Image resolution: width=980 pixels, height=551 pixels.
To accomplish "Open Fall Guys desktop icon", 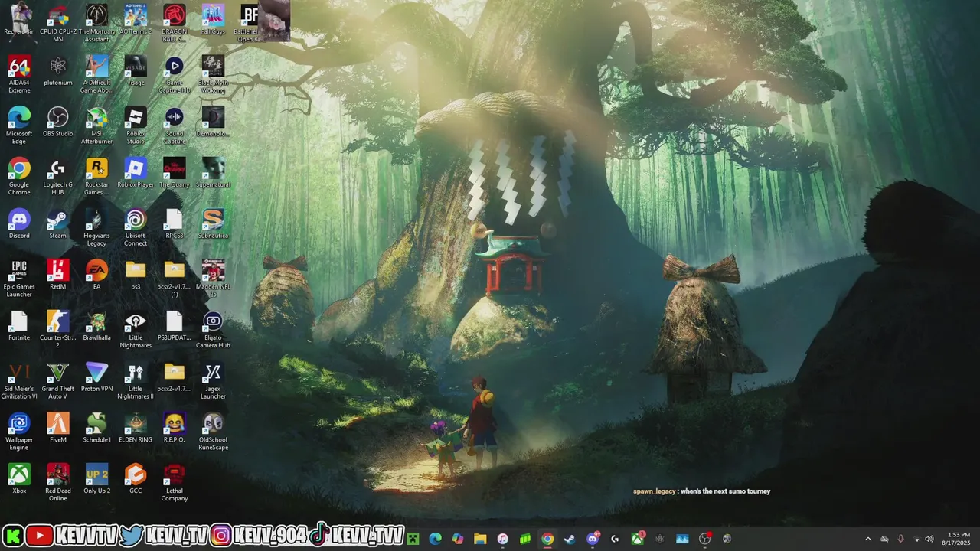I will click(x=213, y=20).
